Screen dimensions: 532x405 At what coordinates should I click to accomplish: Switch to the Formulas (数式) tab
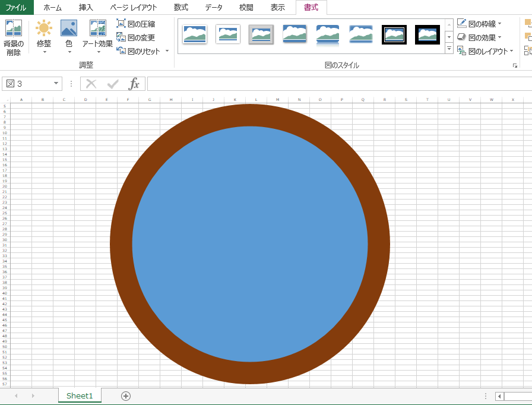coord(181,8)
